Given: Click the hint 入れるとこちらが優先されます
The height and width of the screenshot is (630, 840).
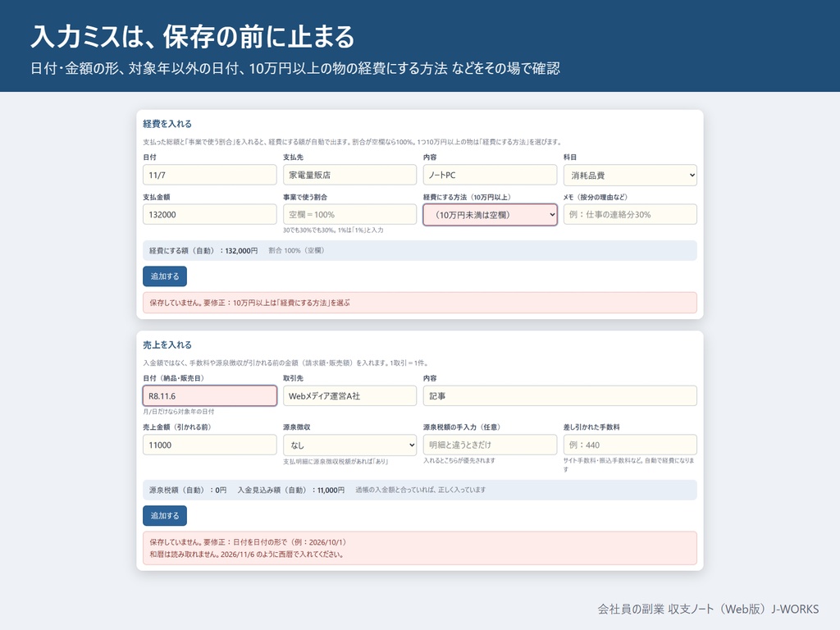Looking at the screenshot, I should point(459,460).
